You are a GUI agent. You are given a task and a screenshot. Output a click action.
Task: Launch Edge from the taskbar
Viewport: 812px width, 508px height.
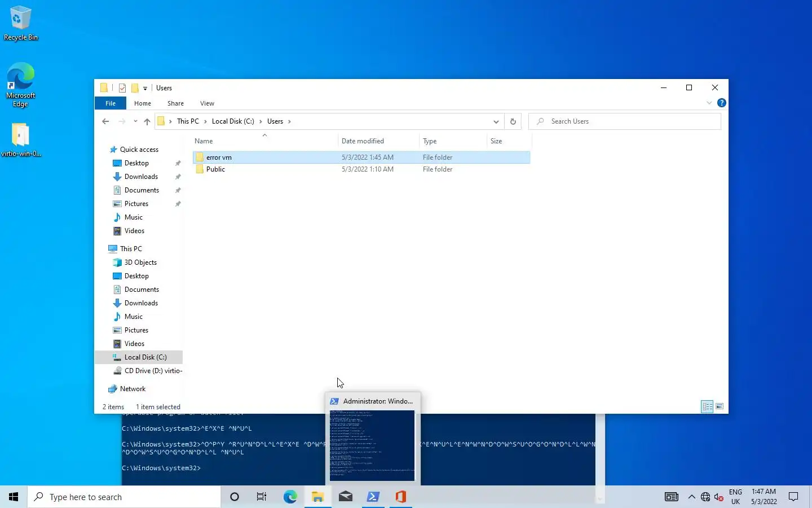tap(290, 497)
